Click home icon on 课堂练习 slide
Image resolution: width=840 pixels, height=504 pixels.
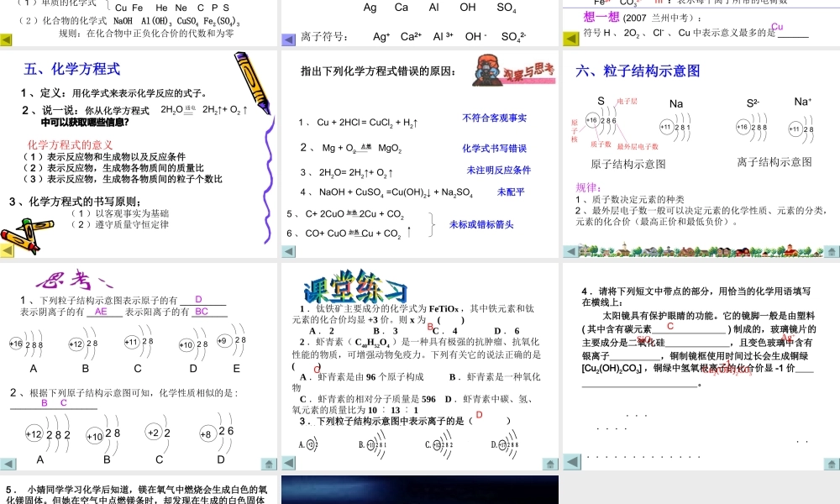[549, 464]
